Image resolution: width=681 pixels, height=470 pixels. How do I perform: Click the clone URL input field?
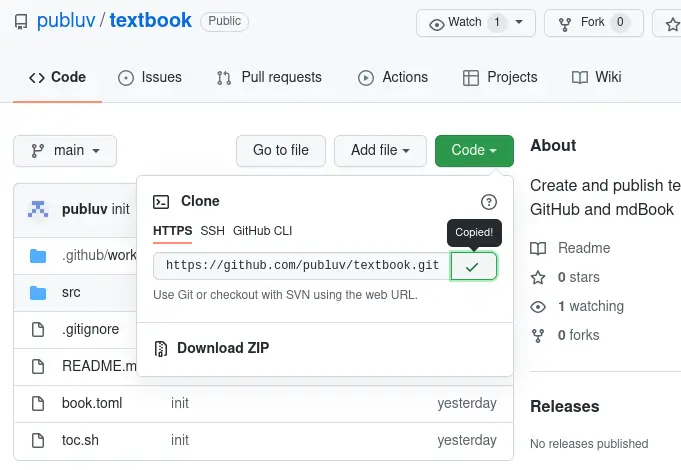tap(302, 265)
